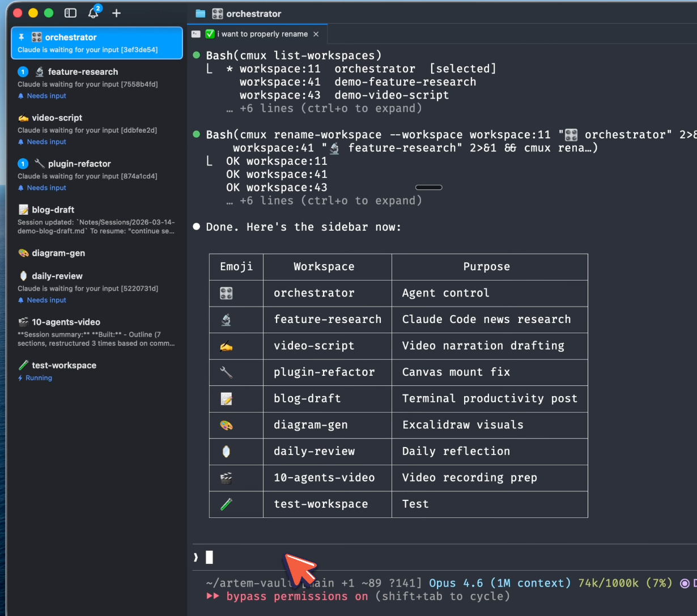Open the notifications bell with badge 2
697x616 pixels.
pyautogui.click(x=93, y=12)
